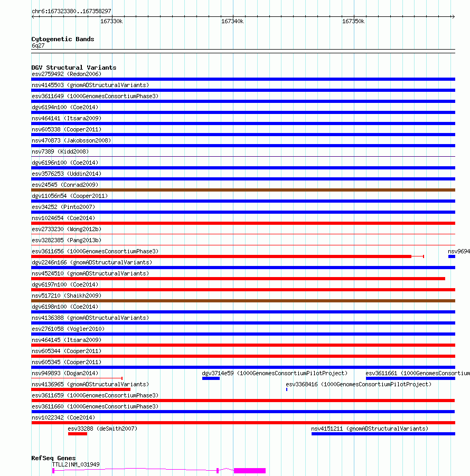Click the Cytogenetic Bands track title
Viewport: 470px width, 476px height.
[63, 39]
